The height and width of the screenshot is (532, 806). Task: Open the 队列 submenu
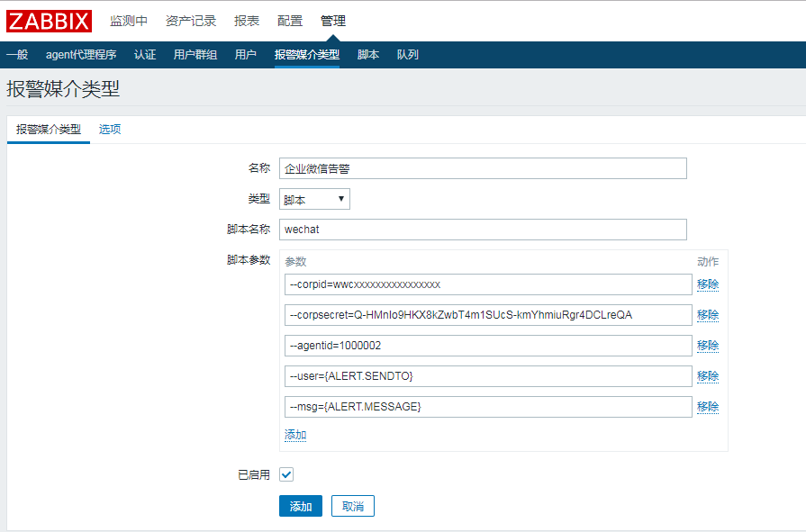pyautogui.click(x=408, y=55)
